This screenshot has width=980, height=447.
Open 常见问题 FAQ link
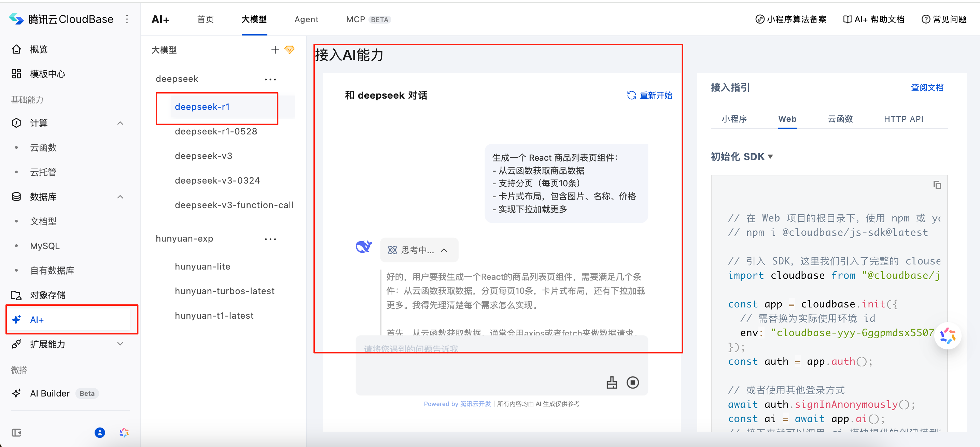(x=944, y=19)
